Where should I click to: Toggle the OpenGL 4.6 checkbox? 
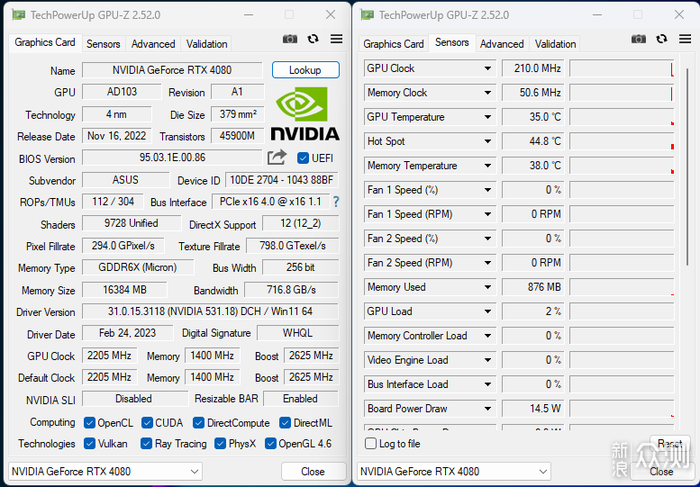pyautogui.click(x=270, y=443)
